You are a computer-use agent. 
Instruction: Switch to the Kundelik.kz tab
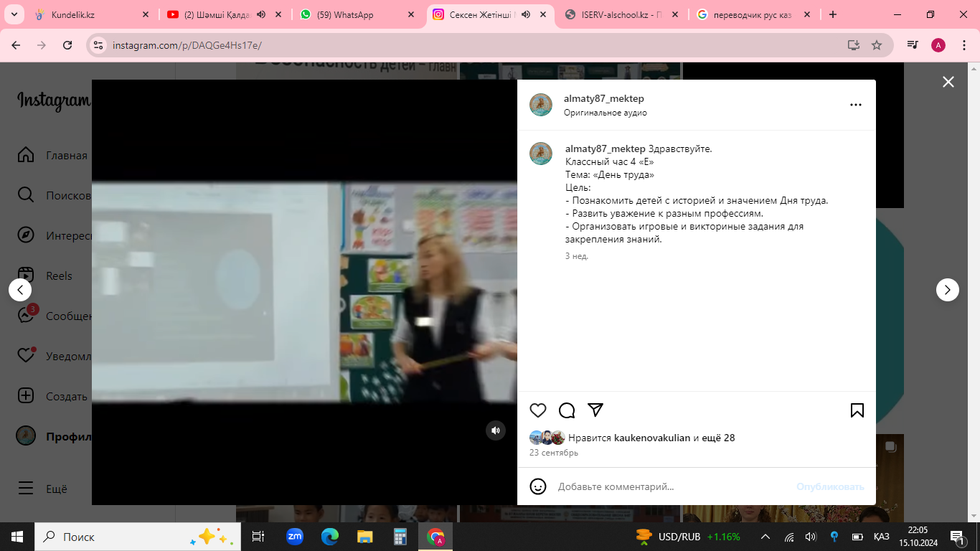pos(93,14)
